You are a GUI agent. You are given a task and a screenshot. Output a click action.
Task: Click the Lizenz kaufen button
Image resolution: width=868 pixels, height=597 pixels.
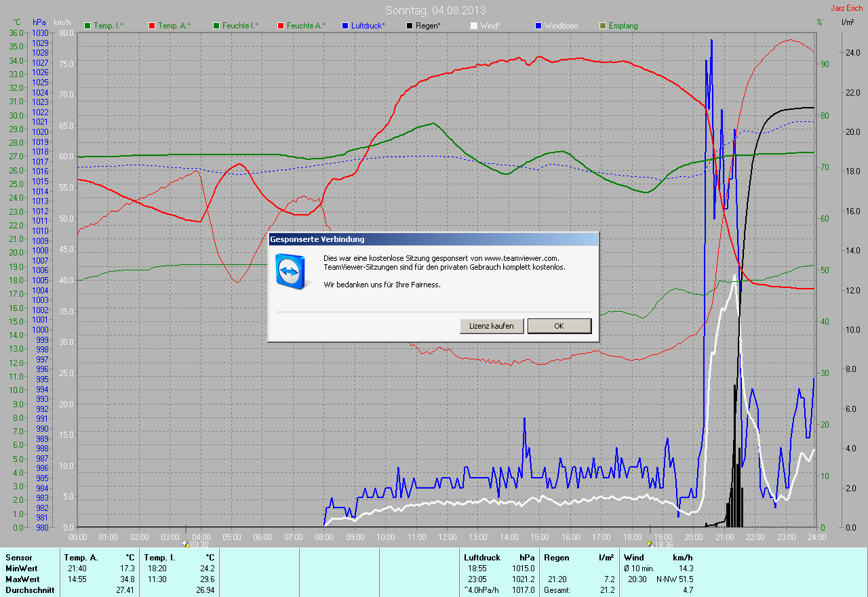coord(492,326)
